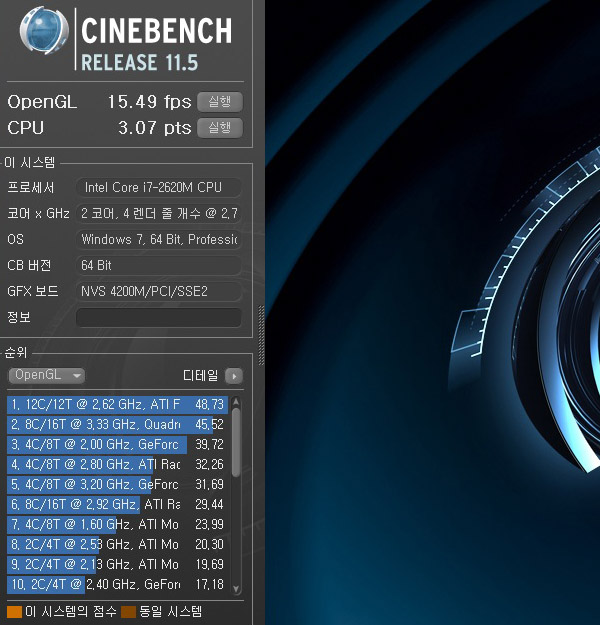
Task: Click the empty 정보 input field
Action: [x=159, y=318]
